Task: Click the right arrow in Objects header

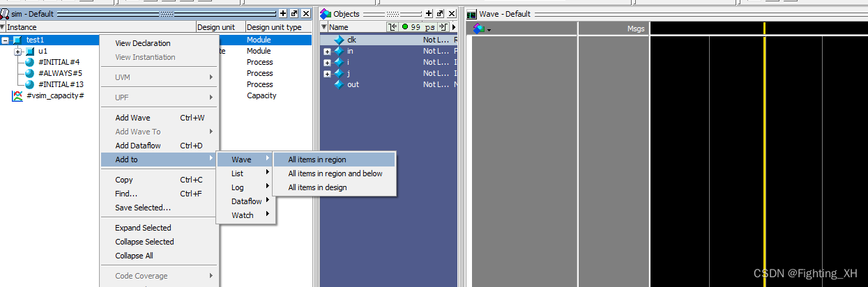Action: coord(454,26)
